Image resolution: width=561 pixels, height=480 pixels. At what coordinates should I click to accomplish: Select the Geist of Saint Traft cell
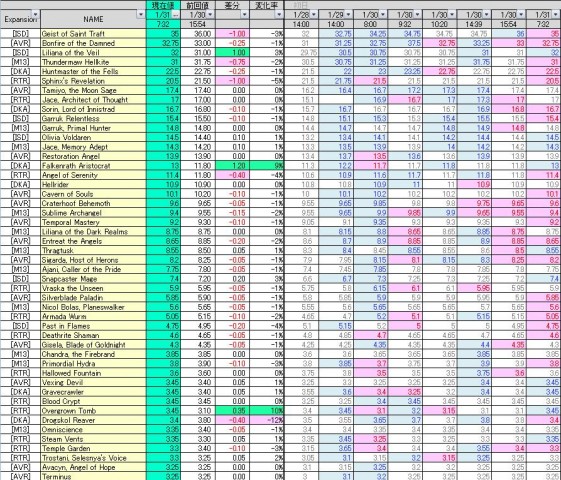(x=93, y=34)
